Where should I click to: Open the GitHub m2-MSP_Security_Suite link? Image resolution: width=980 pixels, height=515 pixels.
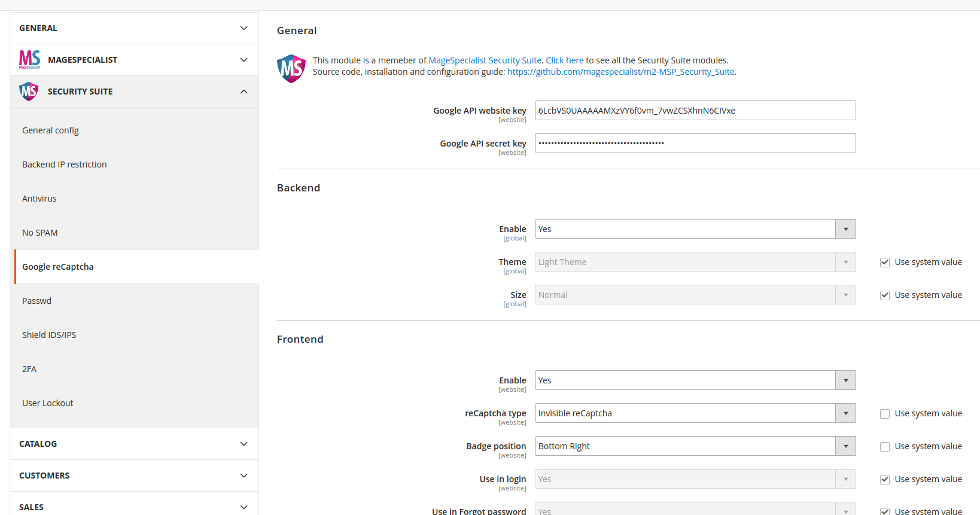(x=620, y=72)
